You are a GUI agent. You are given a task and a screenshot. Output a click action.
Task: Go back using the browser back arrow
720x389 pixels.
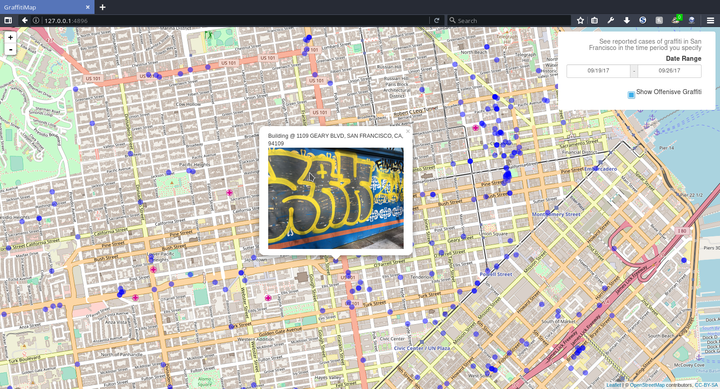[24, 20]
